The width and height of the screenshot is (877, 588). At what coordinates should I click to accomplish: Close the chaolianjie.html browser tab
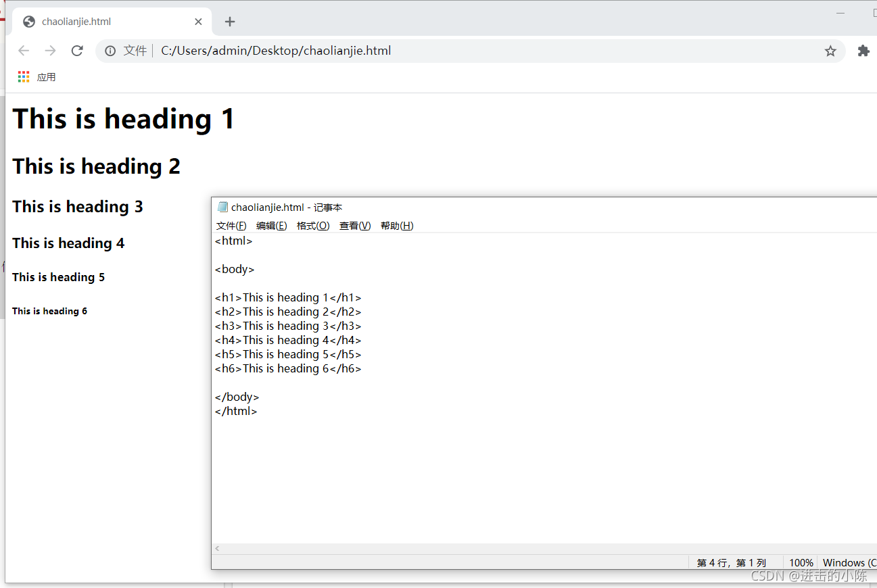(198, 22)
